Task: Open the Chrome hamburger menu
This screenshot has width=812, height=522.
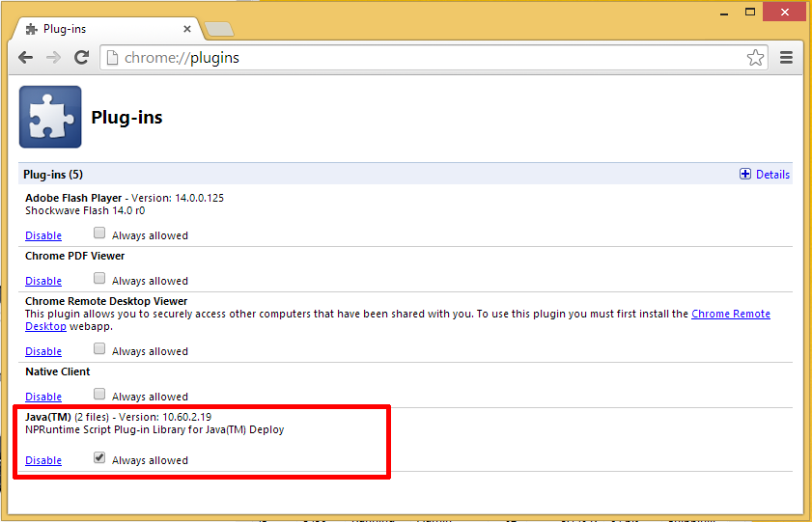Action: coord(786,58)
